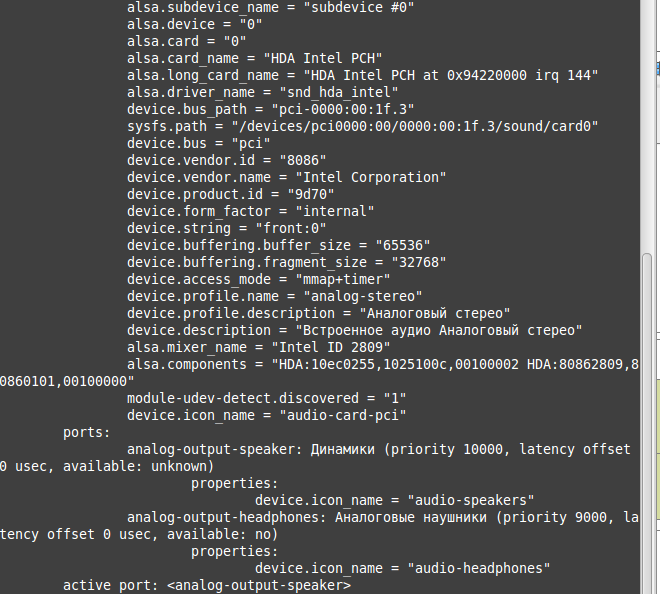Click the device.bus_path line
The height and width of the screenshot is (594, 660).
click(x=270, y=109)
